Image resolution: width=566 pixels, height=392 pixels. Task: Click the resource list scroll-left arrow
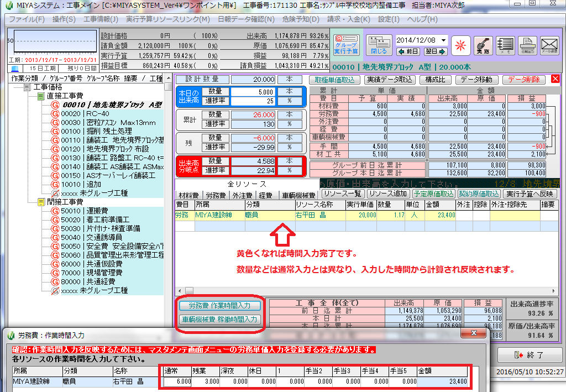pos(180,291)
